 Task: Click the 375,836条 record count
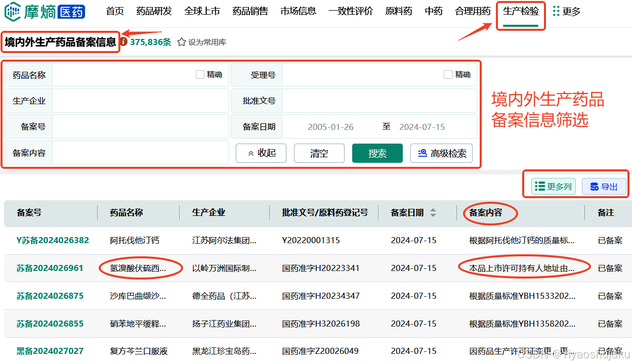[x=150, y=42]
